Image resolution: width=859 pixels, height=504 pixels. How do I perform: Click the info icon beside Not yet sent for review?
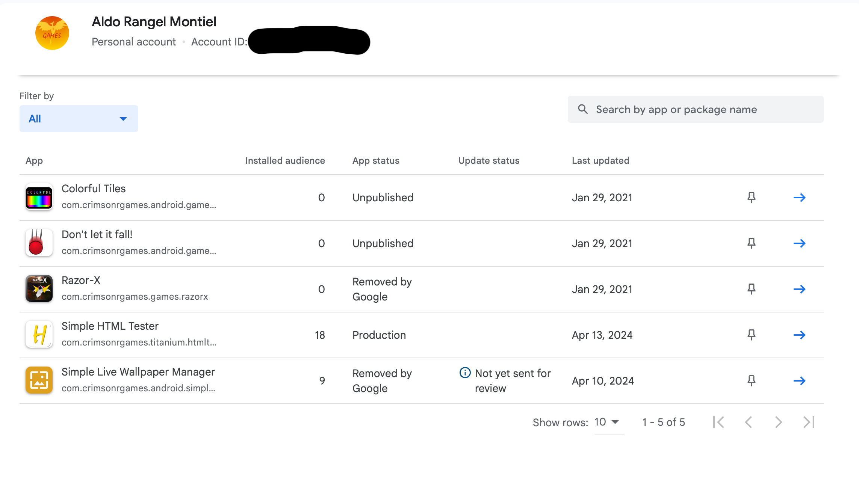[x=465, y=373]
